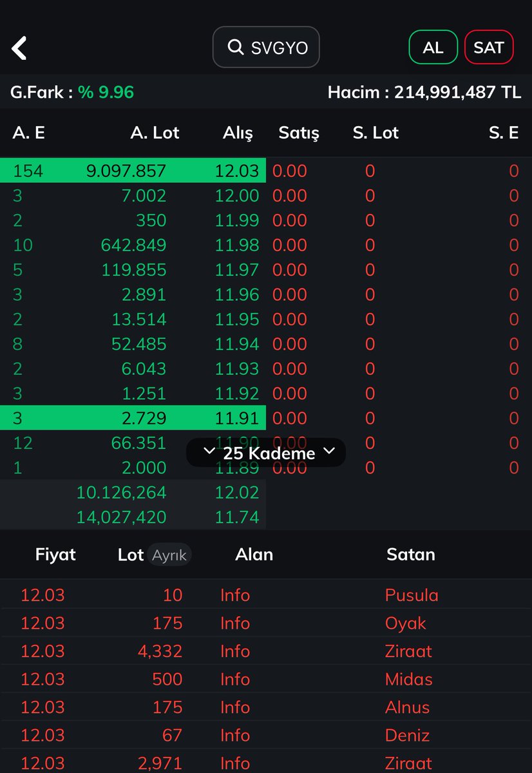
Task: Select bid lot 52.485
Action: click(138, 344)
